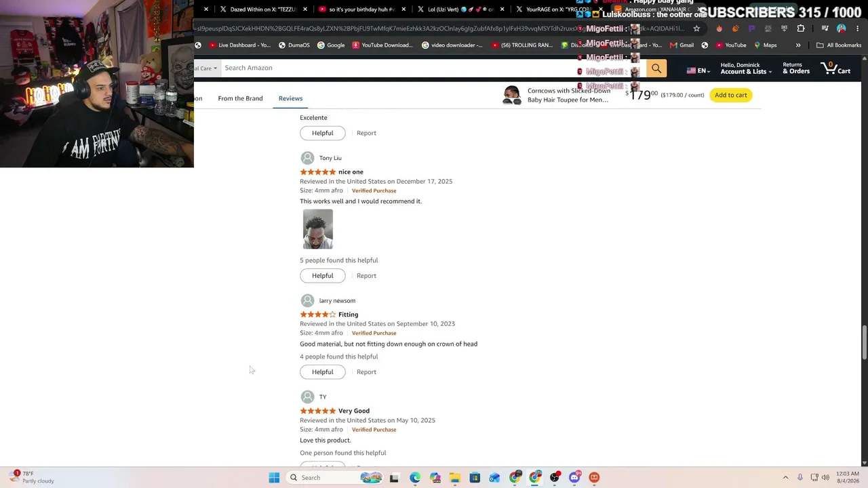The width and height of the screenshot is (868, 488).
Task: Open Copilot app from the taskbar
Action: click(435, 478)
